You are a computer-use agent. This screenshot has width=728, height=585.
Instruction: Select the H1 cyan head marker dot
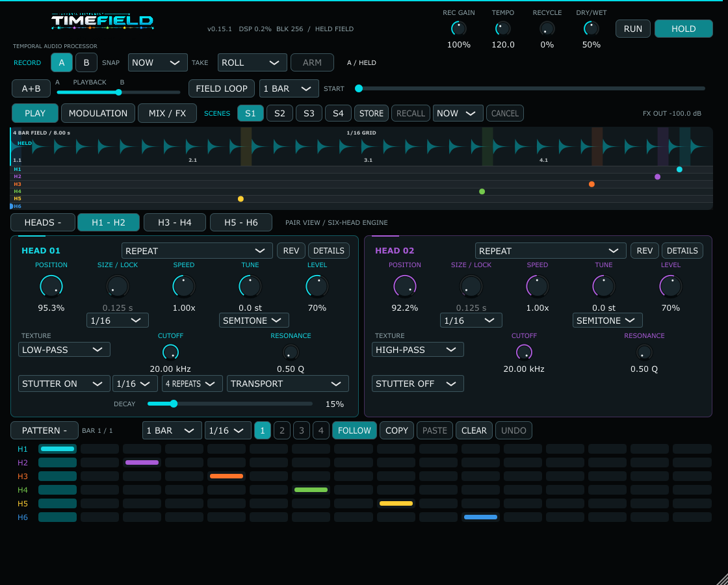pyautogui.click(x=679, y=170)
